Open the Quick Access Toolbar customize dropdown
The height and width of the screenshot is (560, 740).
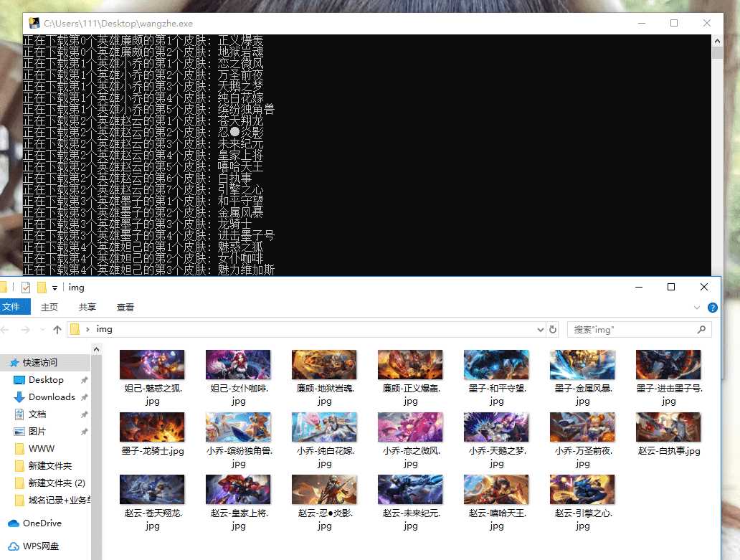coord(55,288)
